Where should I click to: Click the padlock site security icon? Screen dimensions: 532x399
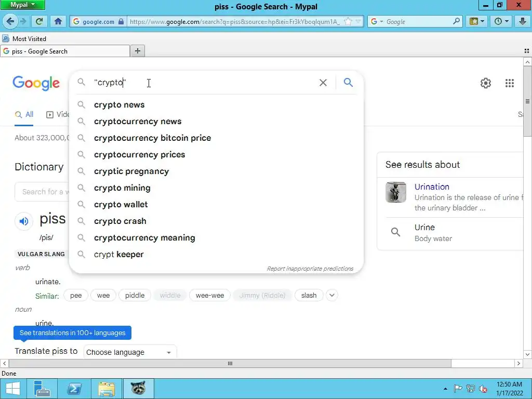(121, 21)
